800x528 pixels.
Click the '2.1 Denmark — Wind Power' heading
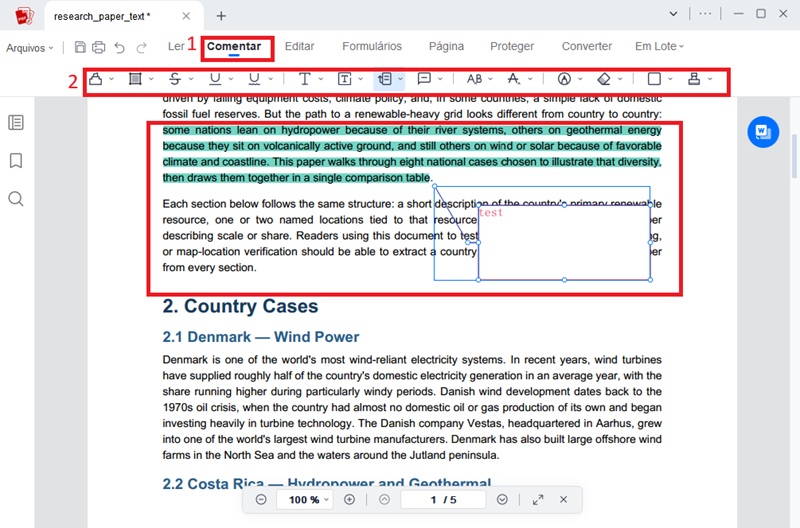(x=261, y=337)
